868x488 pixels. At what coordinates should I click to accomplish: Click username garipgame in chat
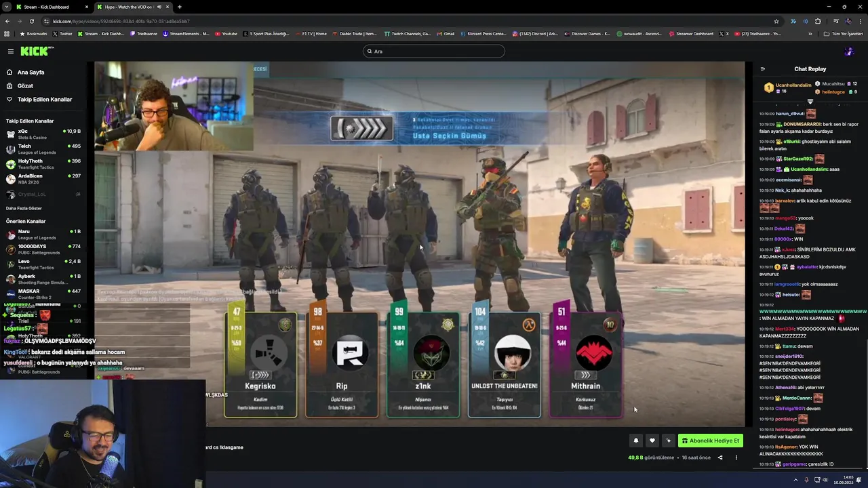794,464
